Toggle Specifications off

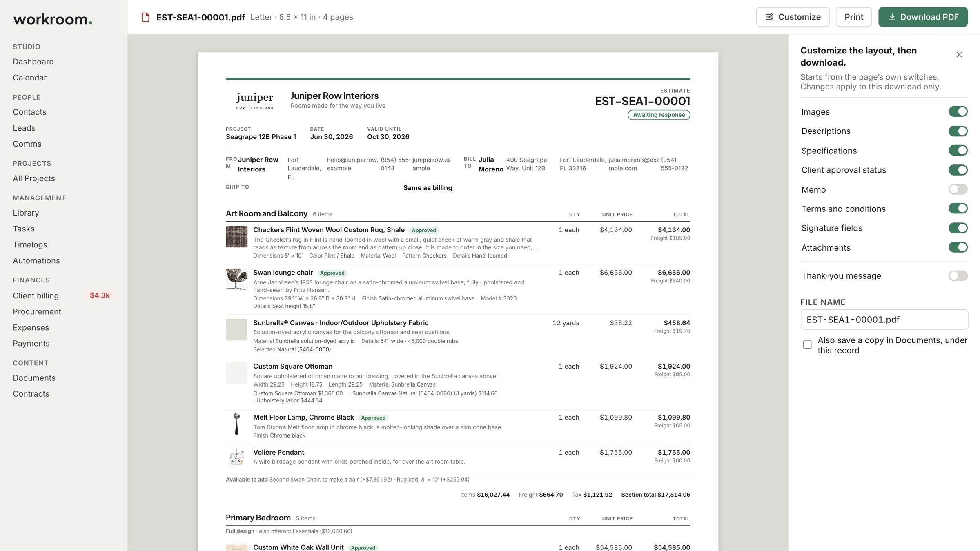(x=958, y=150)
